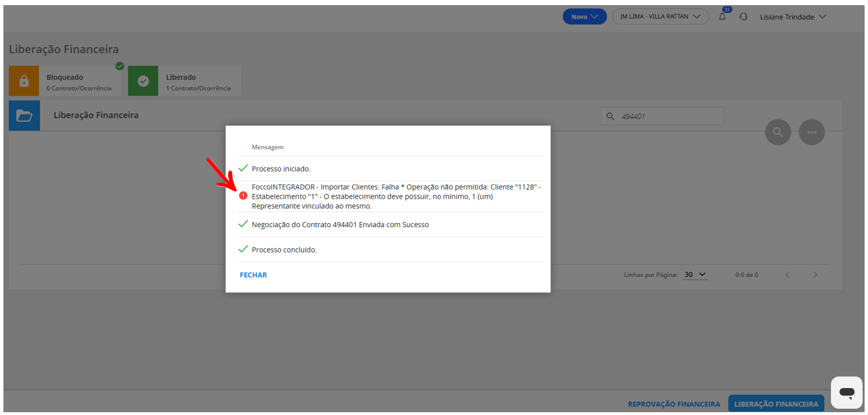The height and width of the screenshot is (415, 868).
Task: Close the message dialog with FECHAR
Action: tap(253, 275)
